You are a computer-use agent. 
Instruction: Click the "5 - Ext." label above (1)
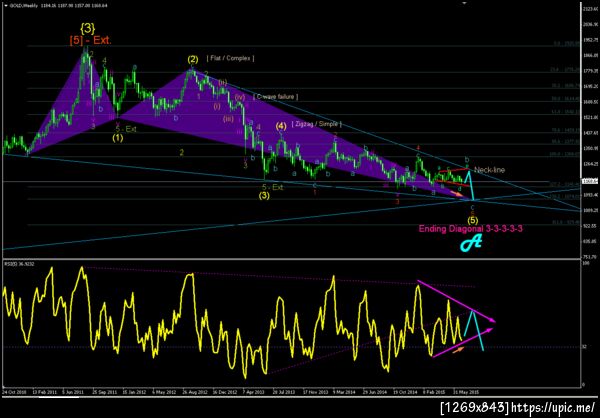(x=126, y=129)
